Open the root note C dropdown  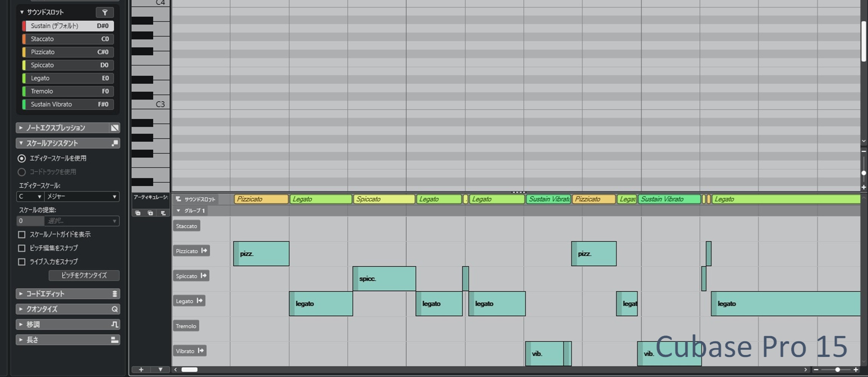(30, 197)
